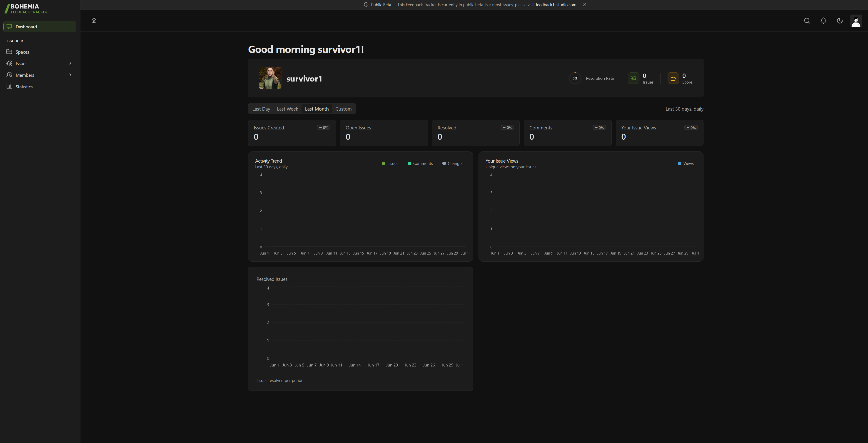This screenshot has width=868, height=443.
Task: Go to home breadcrumb icon
Action: click(x=94, y=21)
